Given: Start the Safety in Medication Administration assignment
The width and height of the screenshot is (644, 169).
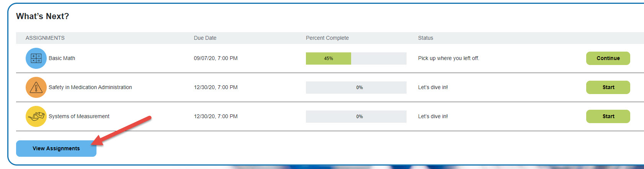Looking at the screenshot, I should (x=608, y=87).
